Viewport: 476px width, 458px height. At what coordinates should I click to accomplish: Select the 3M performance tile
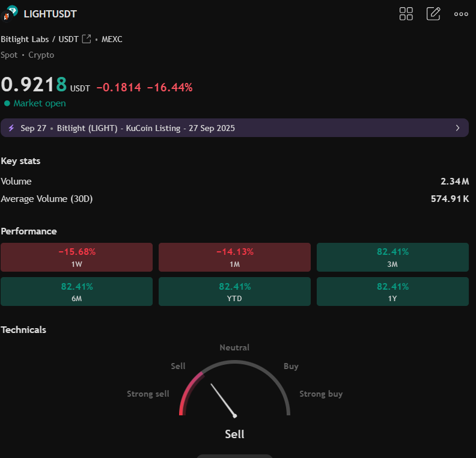tap(392, 257)
